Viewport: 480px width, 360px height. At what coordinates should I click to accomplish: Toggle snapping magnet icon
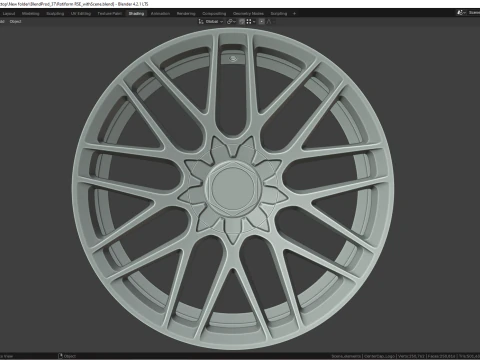click(x=242, y=22)
